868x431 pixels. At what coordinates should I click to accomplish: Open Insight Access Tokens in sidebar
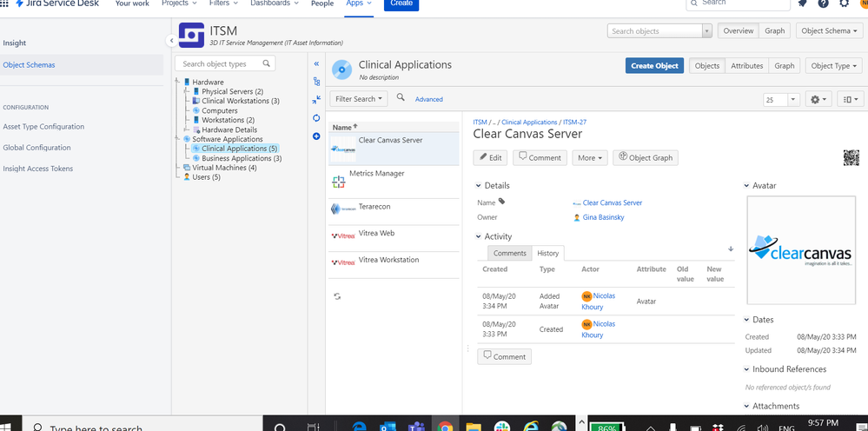(38, 169)
